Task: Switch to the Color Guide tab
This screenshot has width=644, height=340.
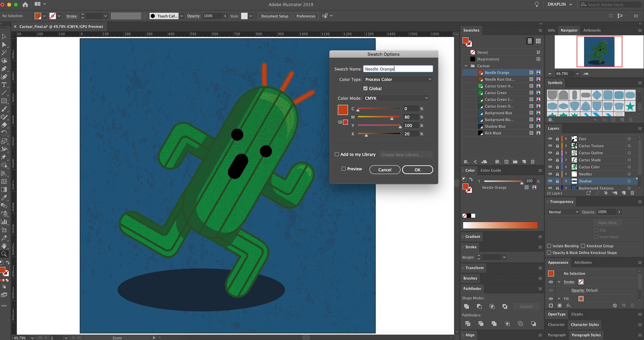Action: point(491,170)
